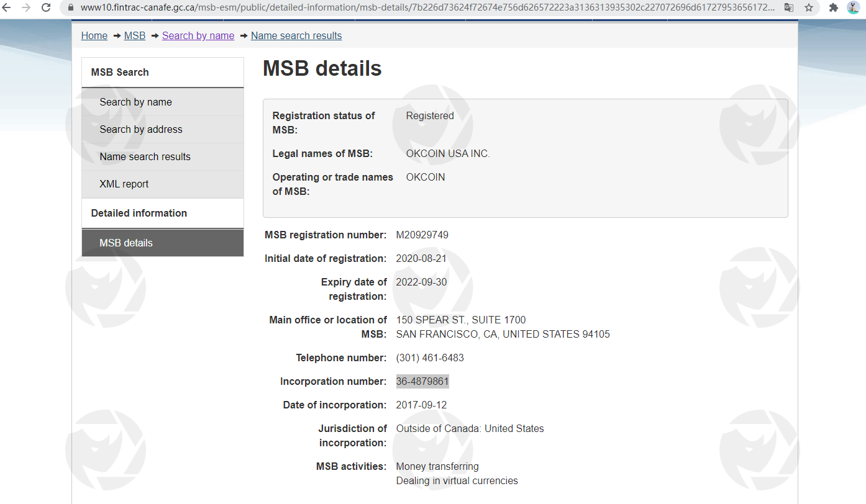The image size is (866, 504).
Task: Go to Home breadcrumb link
Action: (94, 35)
